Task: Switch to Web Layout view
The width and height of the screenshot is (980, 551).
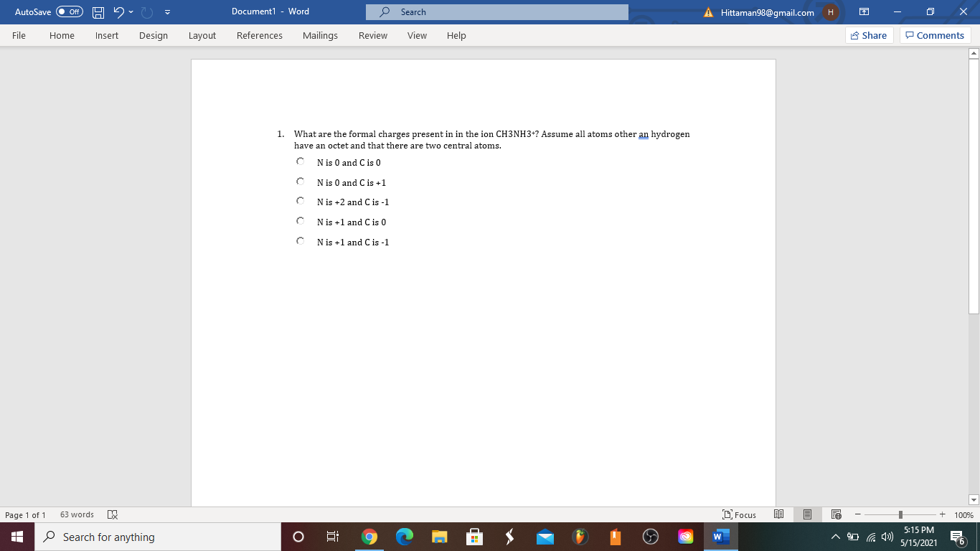Action: click(836, 514)
